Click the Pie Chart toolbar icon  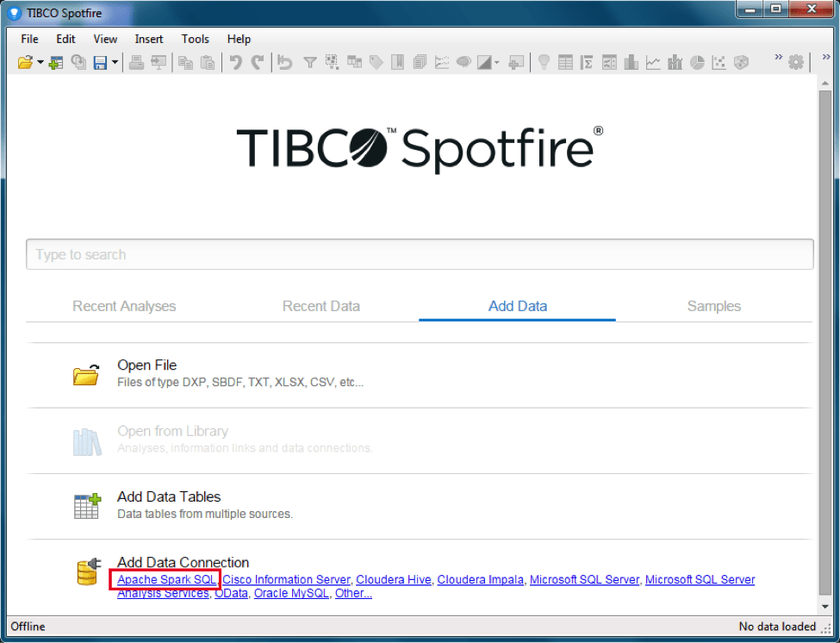[697, 63]
